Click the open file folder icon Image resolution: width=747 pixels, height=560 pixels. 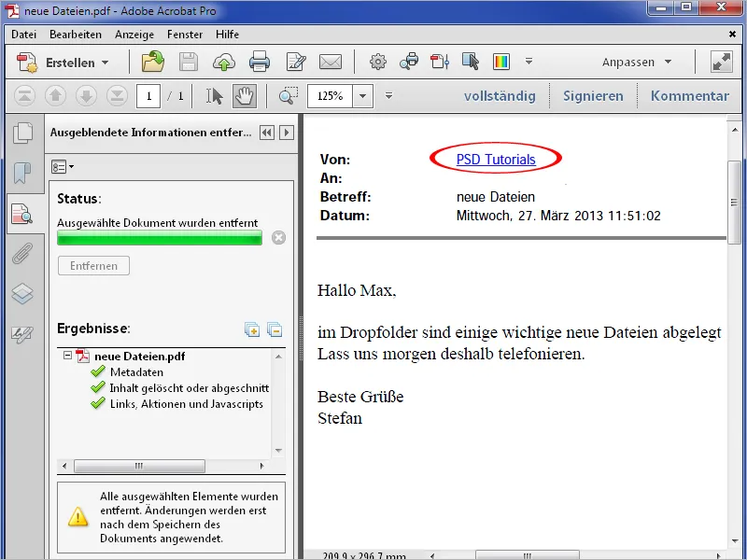coord(153,62)
